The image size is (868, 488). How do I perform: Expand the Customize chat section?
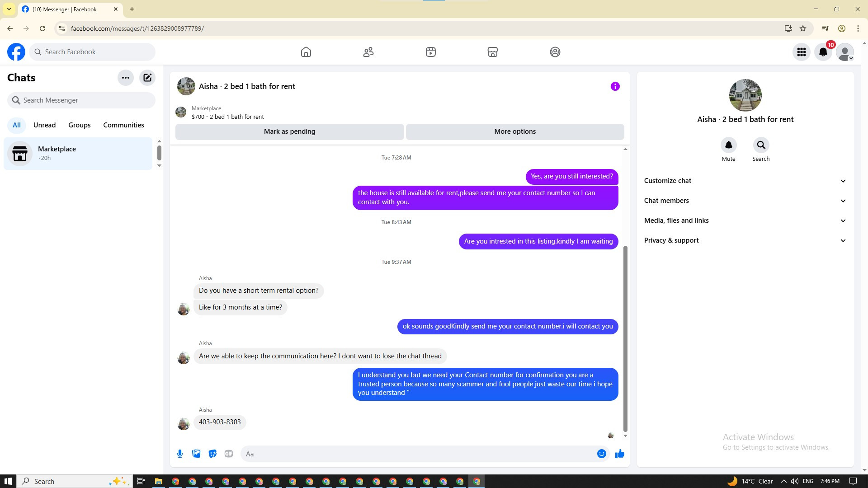745,181
